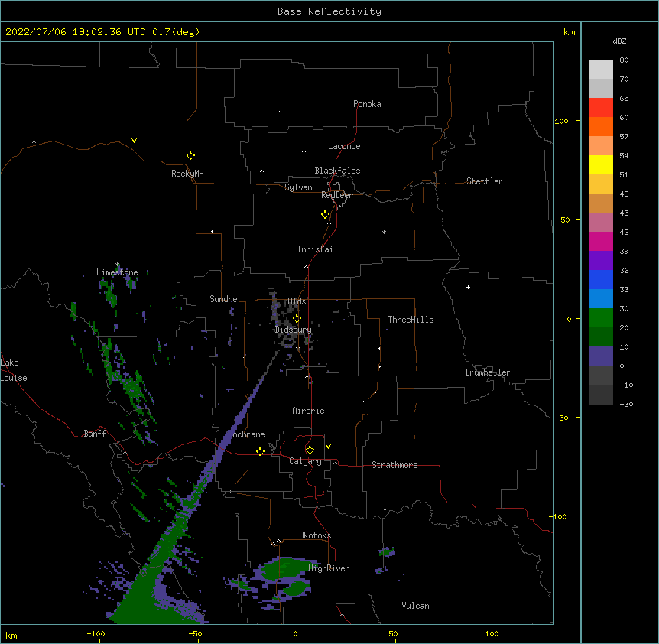Click the white plus marker near Drumheller

pyautogui.click(x=468, y=287)
